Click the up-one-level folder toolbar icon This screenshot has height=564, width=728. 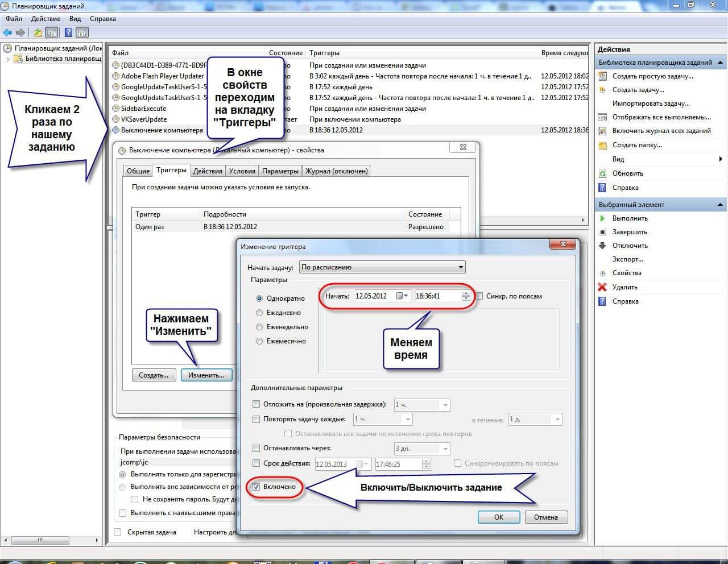[x=38, y=32]
